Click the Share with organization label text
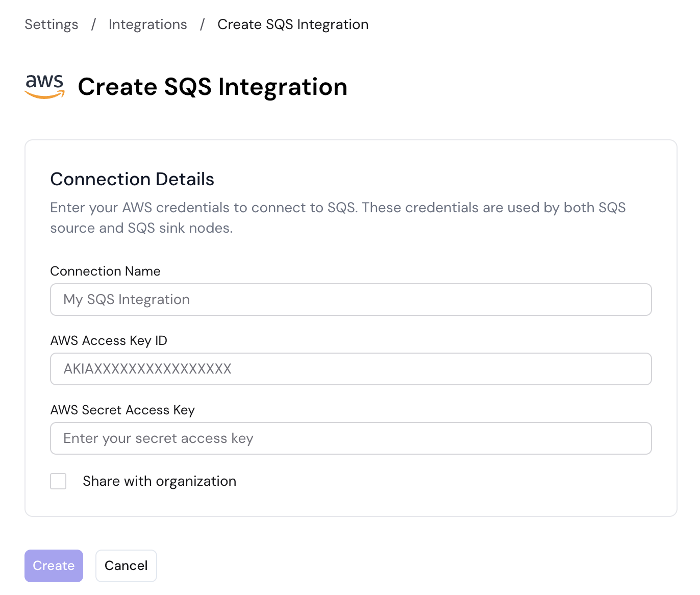Screen dimensions: 700x595 pyautogui.click(x=160, y=481)
